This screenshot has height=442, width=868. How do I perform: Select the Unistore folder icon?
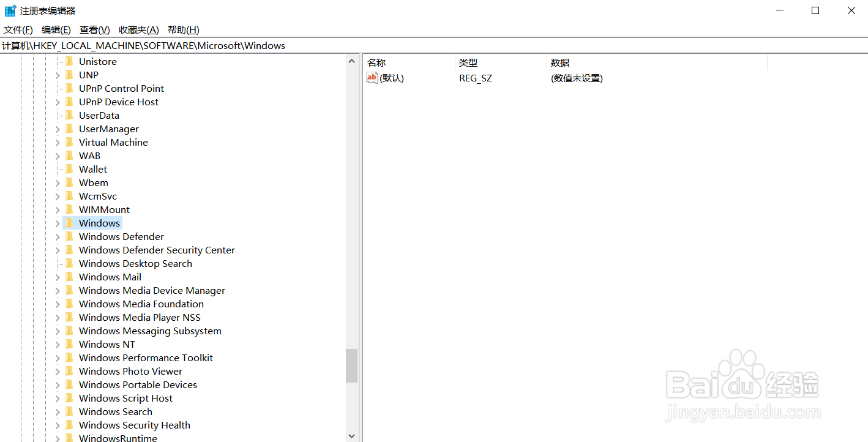(x=69, y=61)
